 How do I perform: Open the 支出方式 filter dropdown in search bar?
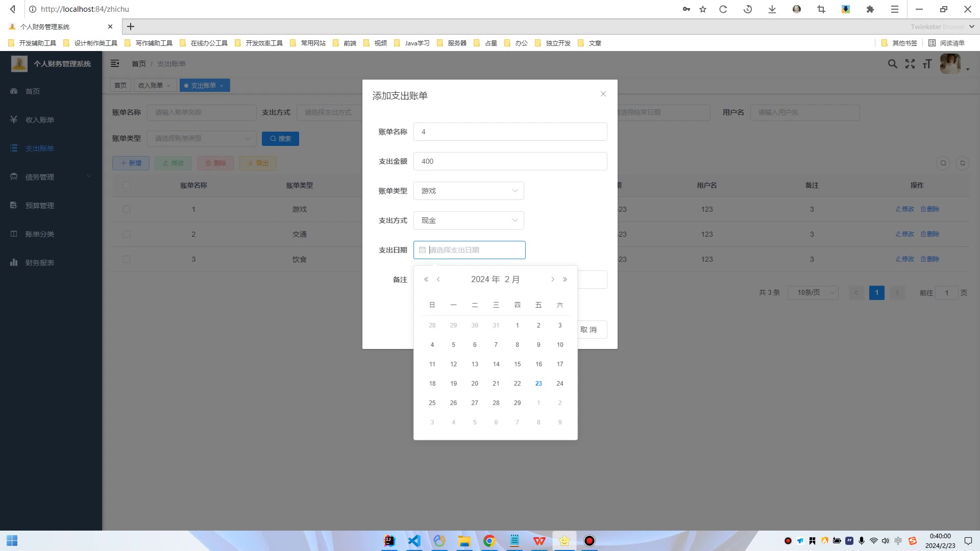tap(329, 112)
